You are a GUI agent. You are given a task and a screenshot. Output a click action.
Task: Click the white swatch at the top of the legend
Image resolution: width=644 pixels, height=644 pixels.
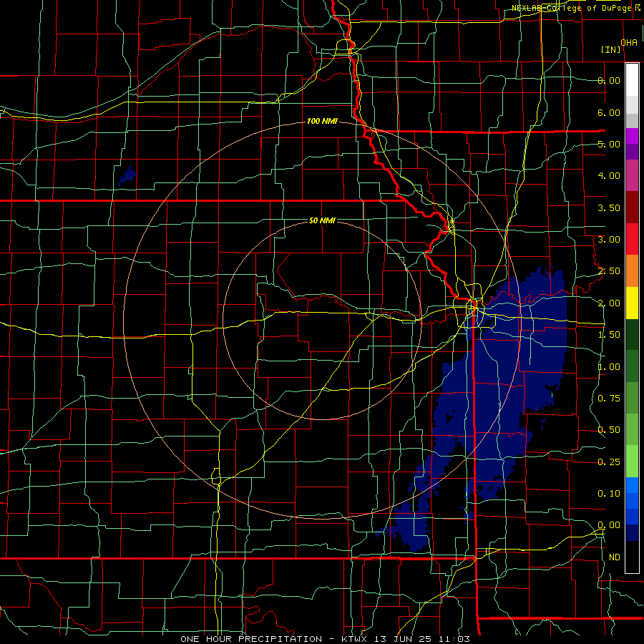coord(632,79)
